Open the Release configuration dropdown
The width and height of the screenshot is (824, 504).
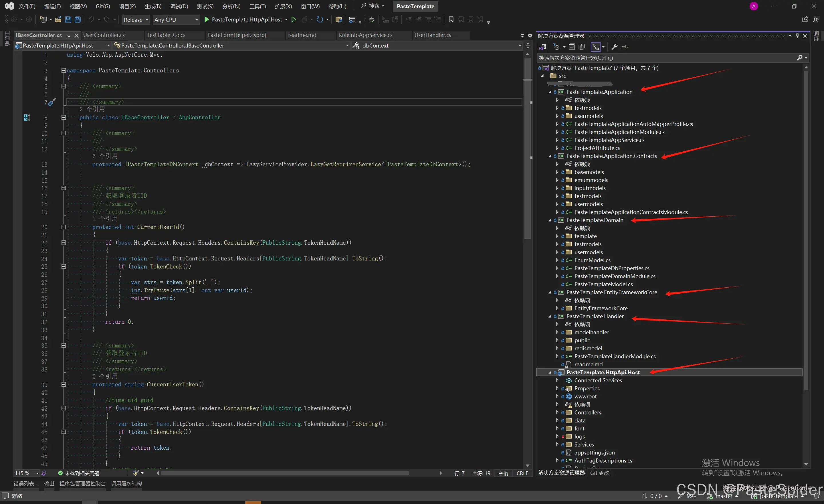pyautogui.click(x=135, y=20)
